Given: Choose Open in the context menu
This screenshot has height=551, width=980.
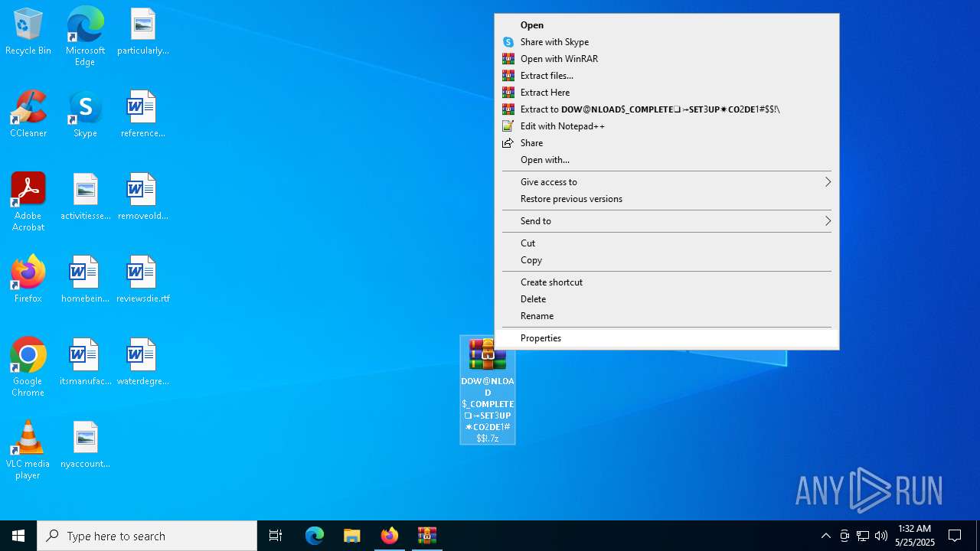Looking at the screenshot, I should point(667,25).
